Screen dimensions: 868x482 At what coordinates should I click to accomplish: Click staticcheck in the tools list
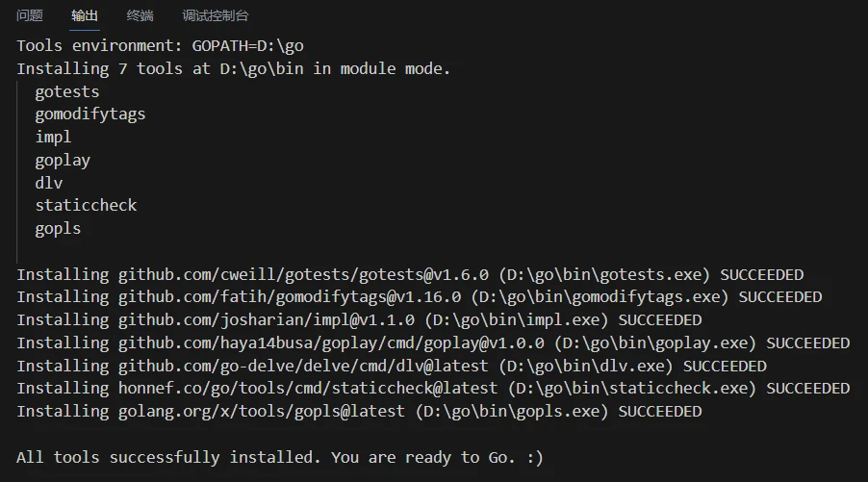86,205
